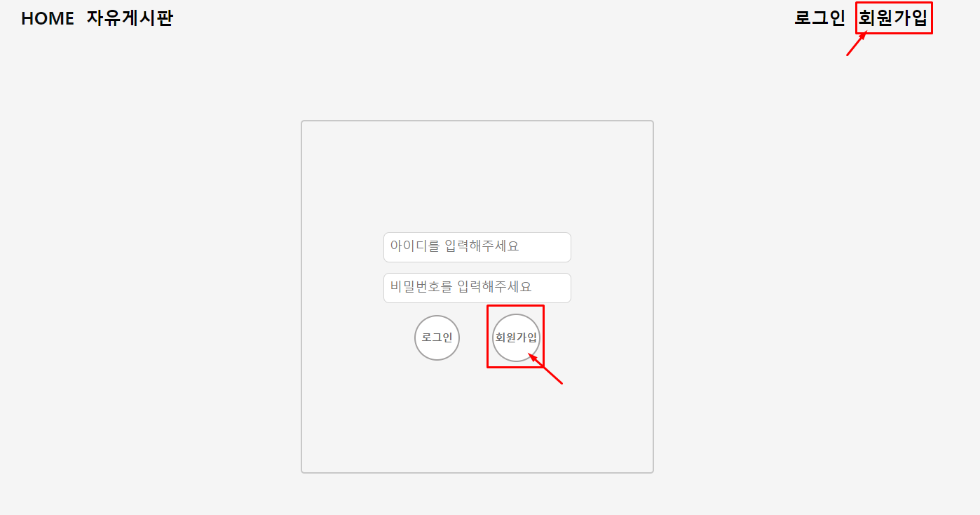
Task: Navigate home using HOME header text
Action: pos(48,19)
